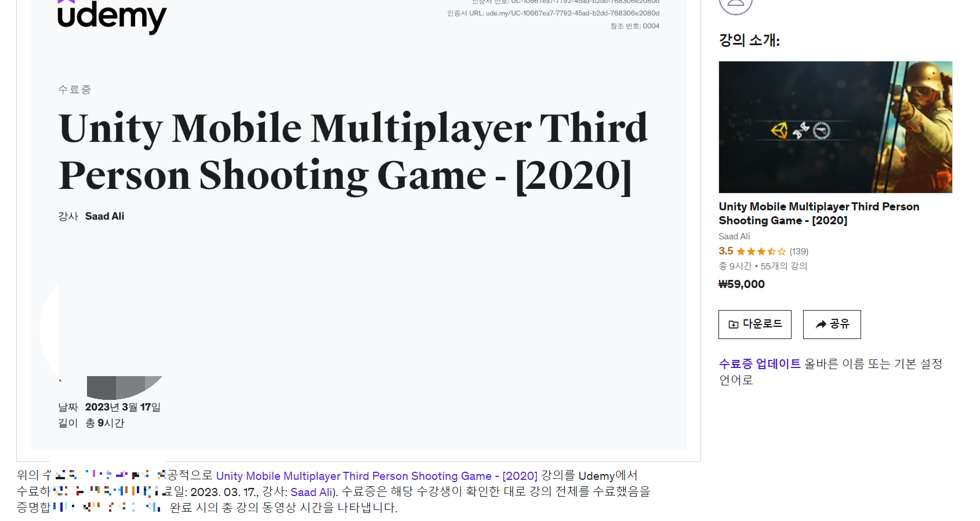The height and width of the screenshot is (521, 980).
Task: Open the 수료증 업데이트 link
Action: [760, 364]
